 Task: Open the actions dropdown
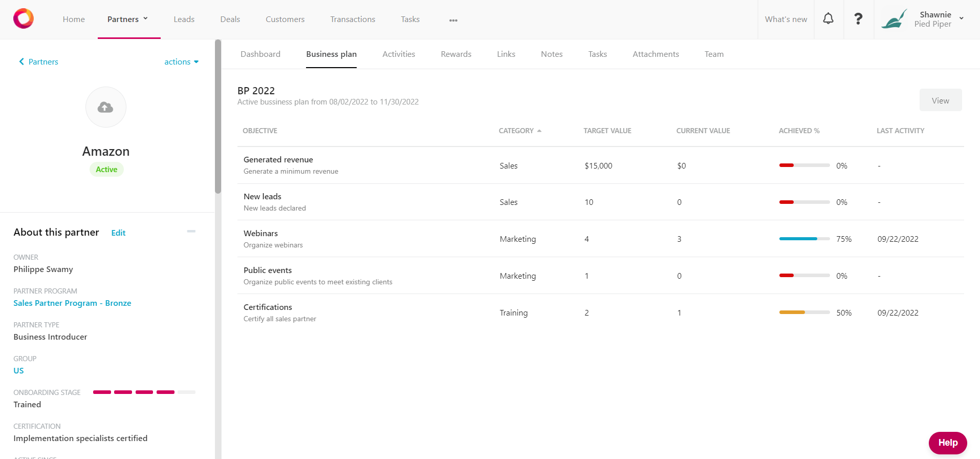pos(181,61)
